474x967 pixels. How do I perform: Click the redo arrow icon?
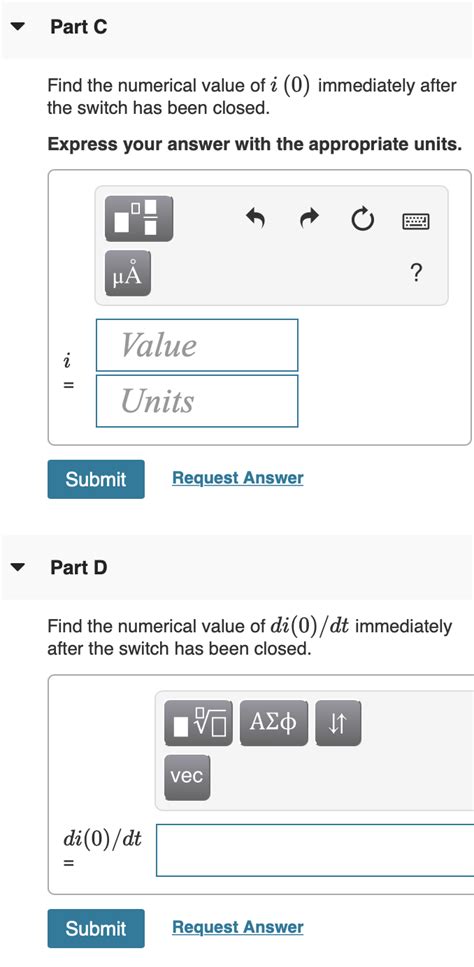pyautogui.click(x=310, y=217)
